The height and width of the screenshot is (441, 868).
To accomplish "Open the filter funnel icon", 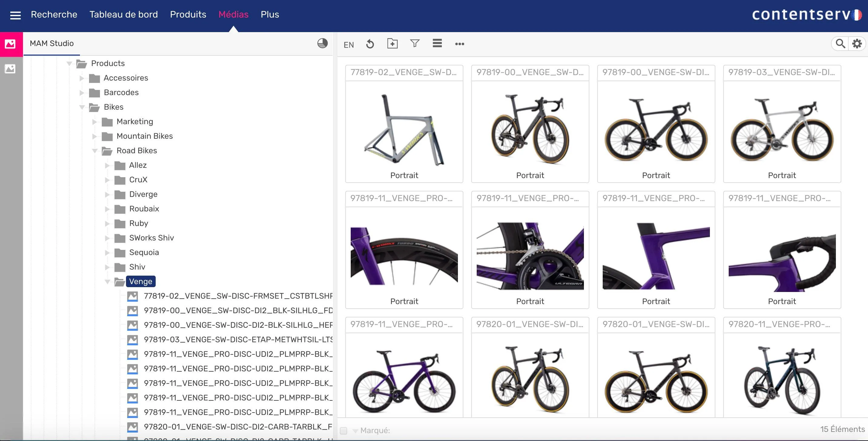I will tap(415, 43).
